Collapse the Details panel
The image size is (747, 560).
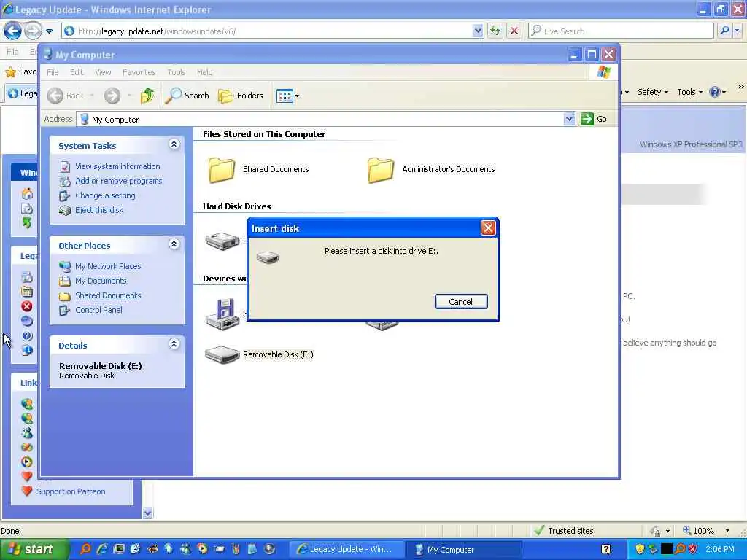click(174, 344)
